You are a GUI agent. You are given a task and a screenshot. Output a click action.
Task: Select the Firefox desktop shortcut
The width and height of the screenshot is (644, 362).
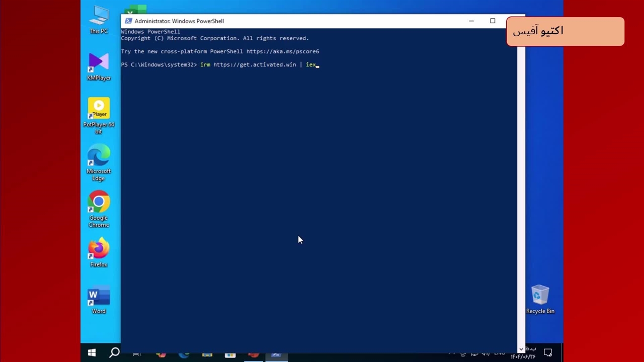click(x=99, y=251)
